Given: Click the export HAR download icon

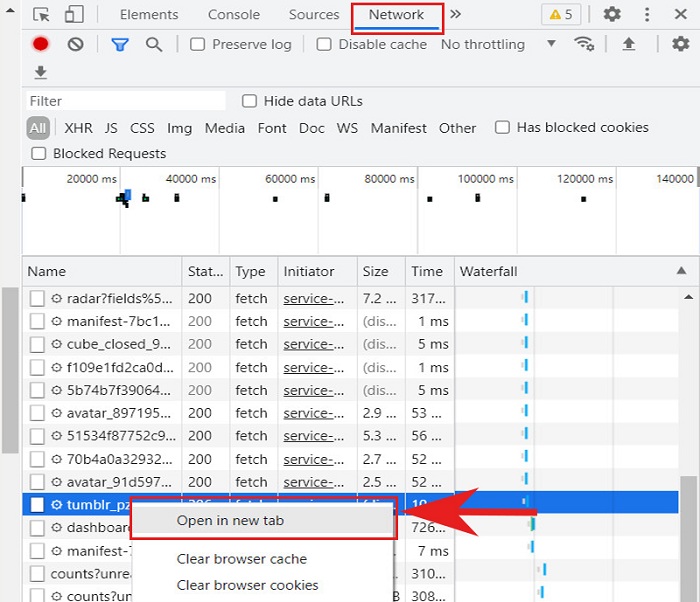Looking at the screenshot, I should coord(40,73).
